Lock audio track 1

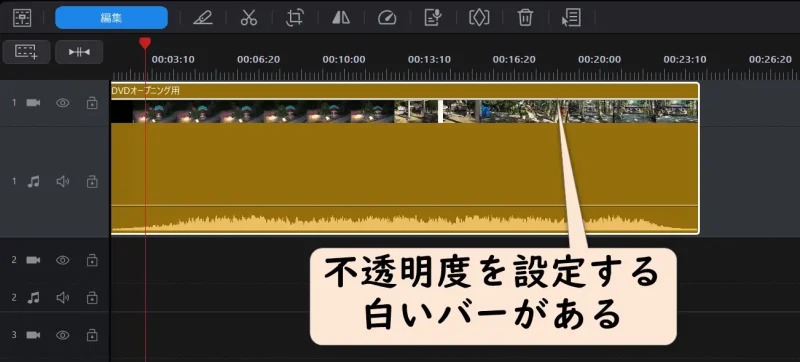(x=92, y=182)
